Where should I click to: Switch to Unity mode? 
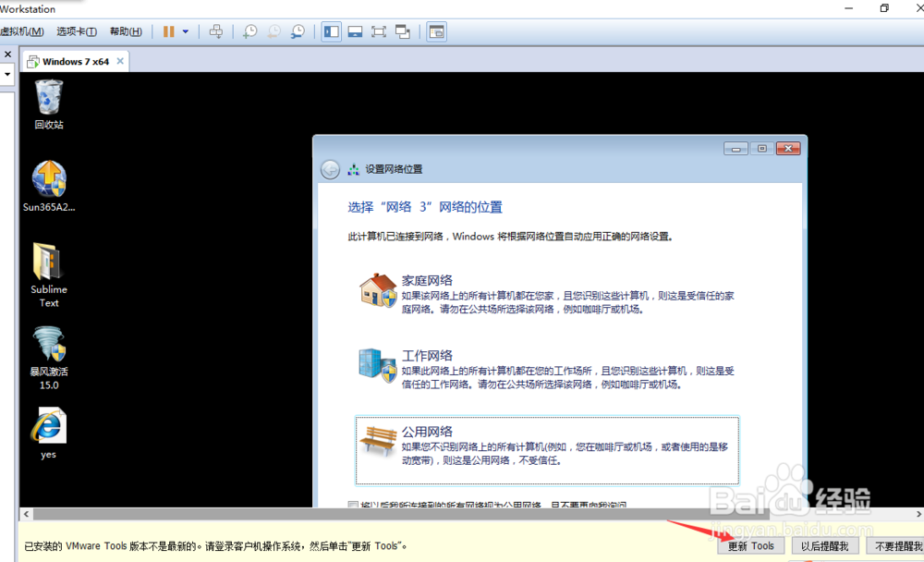pos(402,31)
